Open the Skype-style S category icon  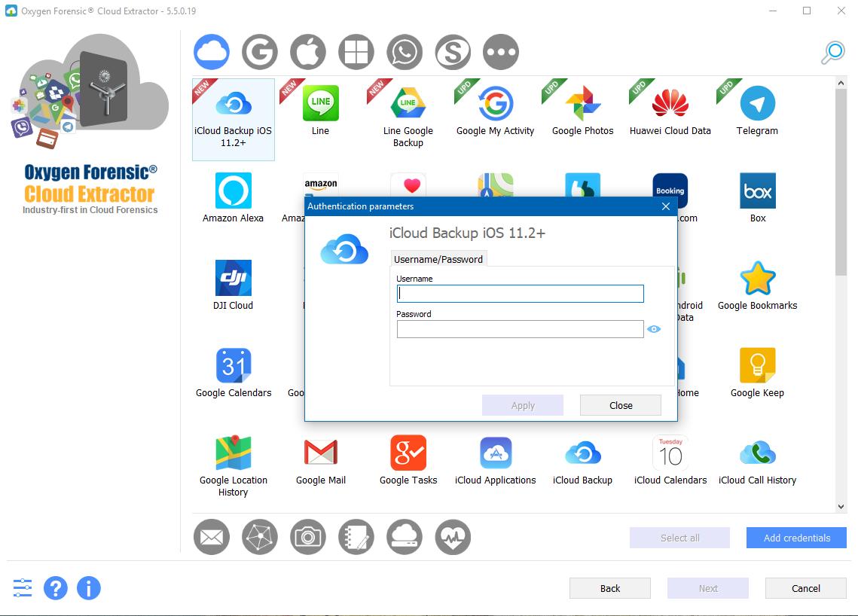coord(453,52)
